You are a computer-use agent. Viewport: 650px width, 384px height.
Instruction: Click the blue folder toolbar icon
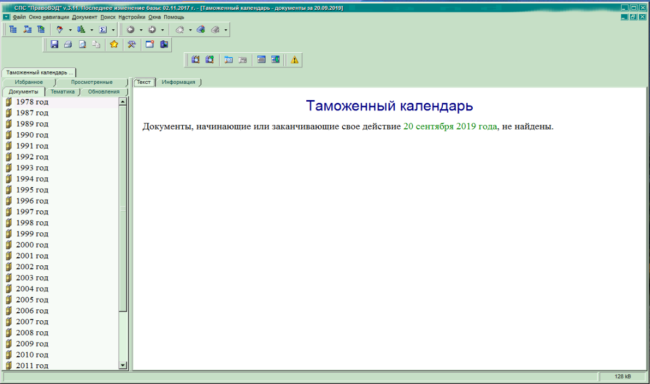[x=228, y=60]
